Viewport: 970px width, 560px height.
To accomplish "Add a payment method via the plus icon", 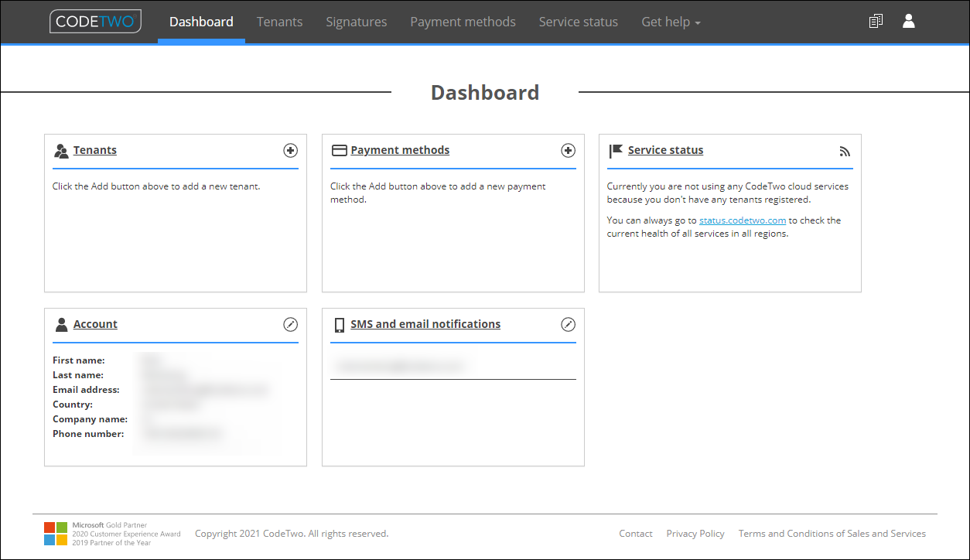I will point(568,151).
